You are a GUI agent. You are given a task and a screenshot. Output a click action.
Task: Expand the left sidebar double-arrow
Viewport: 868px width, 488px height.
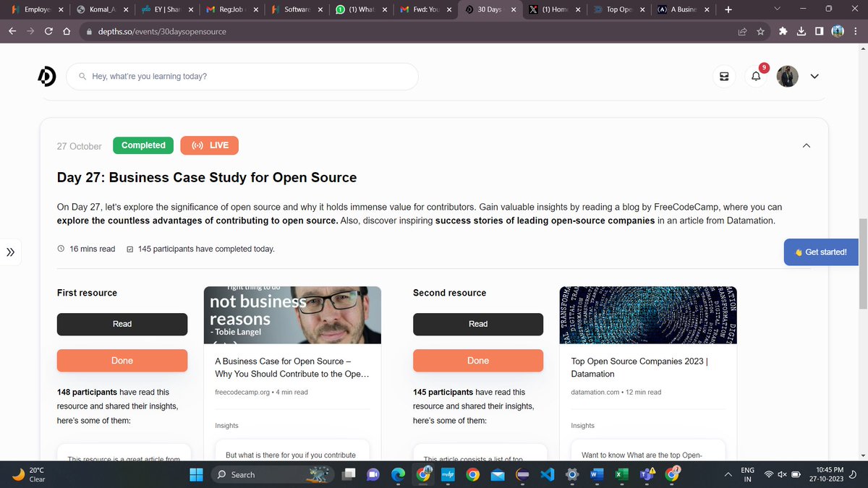10,252
